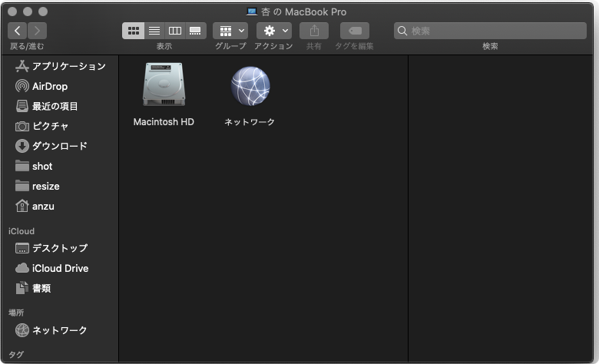
Task: Click the sidebar ネットワーク globe icon
Action: 22,330
